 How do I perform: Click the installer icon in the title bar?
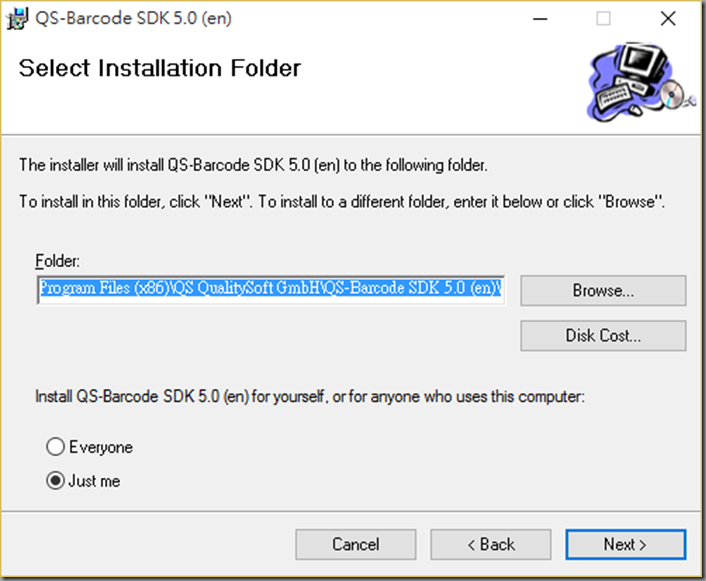[17, 18]
